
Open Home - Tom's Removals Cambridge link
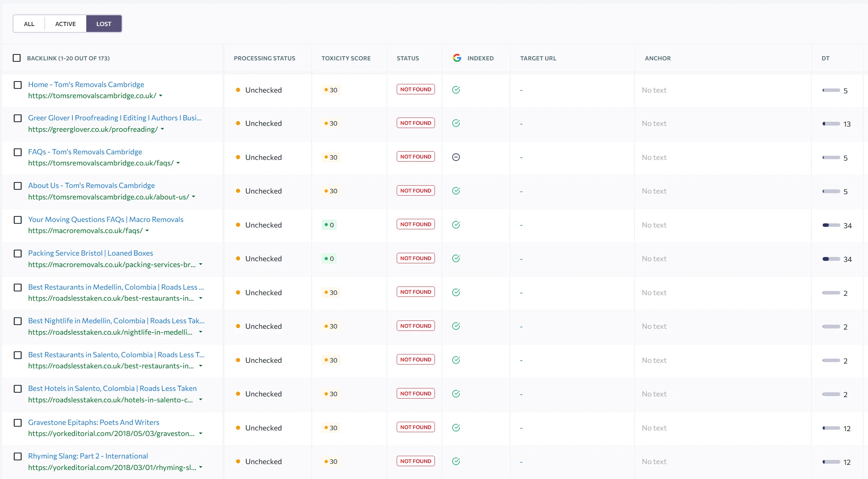pos(86,85)
